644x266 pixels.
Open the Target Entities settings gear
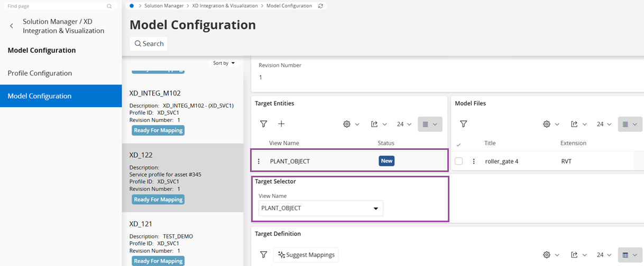351,124
